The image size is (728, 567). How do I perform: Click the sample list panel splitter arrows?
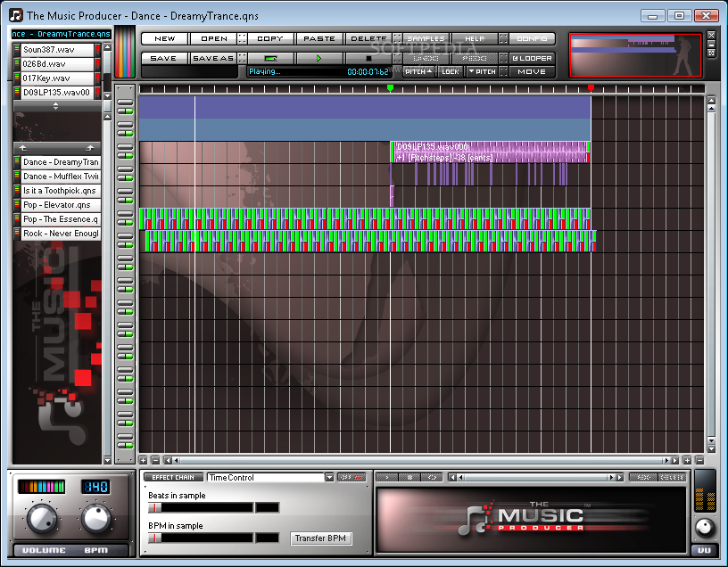(x=55, y=106)
